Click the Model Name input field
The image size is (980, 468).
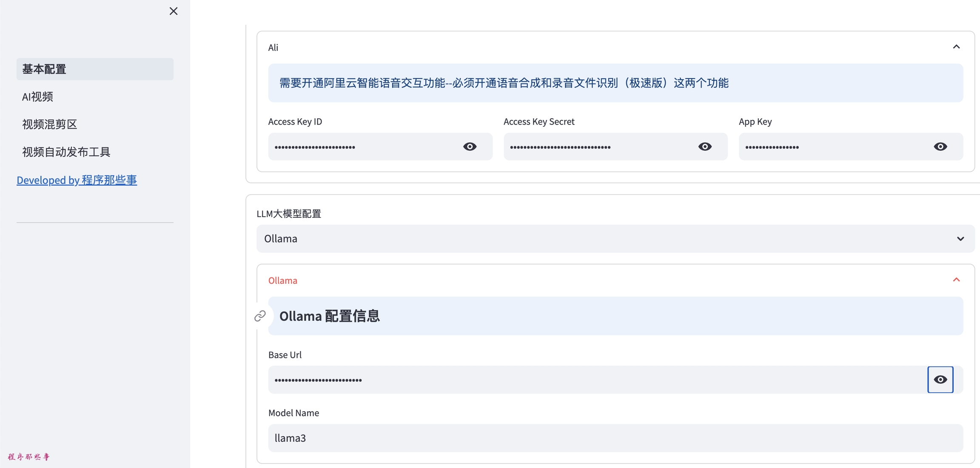(615, 438)
